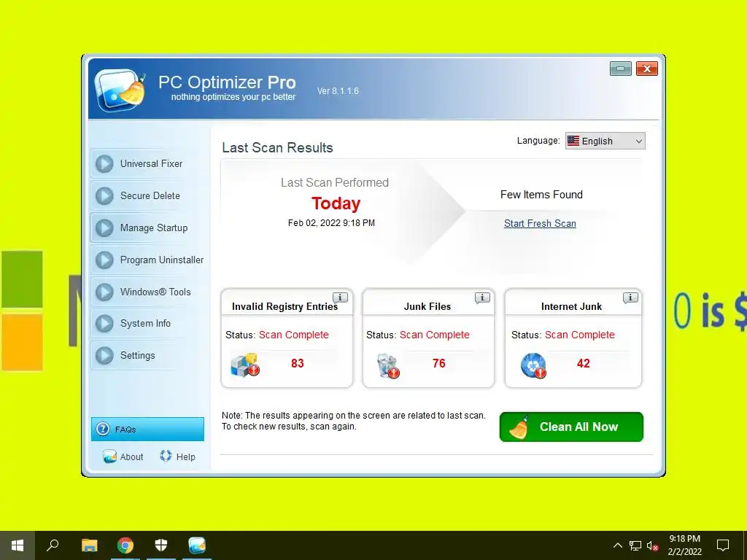Click the Internet Junk globe recycle icon
The height and width of the screenshot is (560, 747).
(533, 365)
